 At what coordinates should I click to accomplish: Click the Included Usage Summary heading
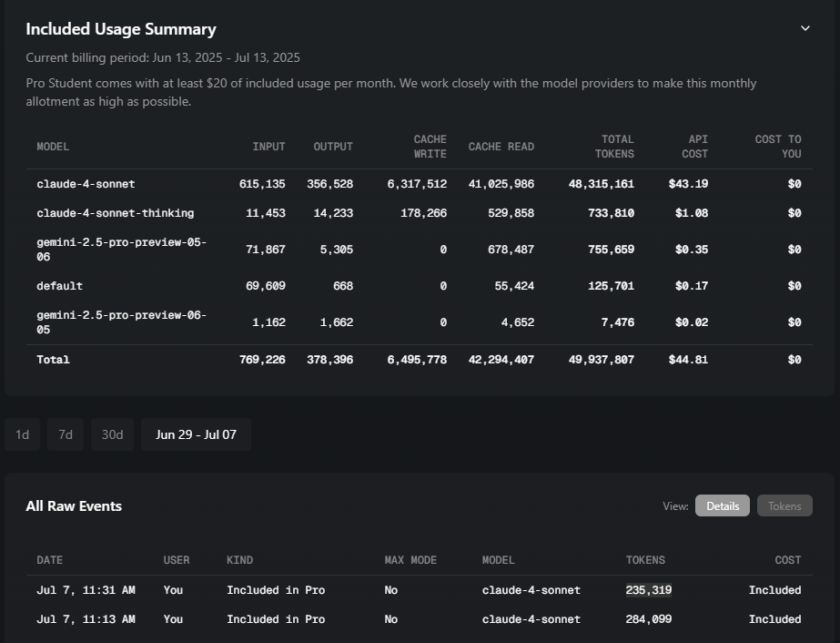[121, 29]
